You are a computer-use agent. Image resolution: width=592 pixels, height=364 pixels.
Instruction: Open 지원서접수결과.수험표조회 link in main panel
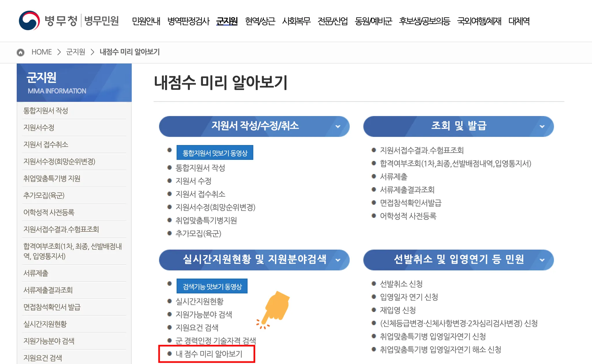421,150
